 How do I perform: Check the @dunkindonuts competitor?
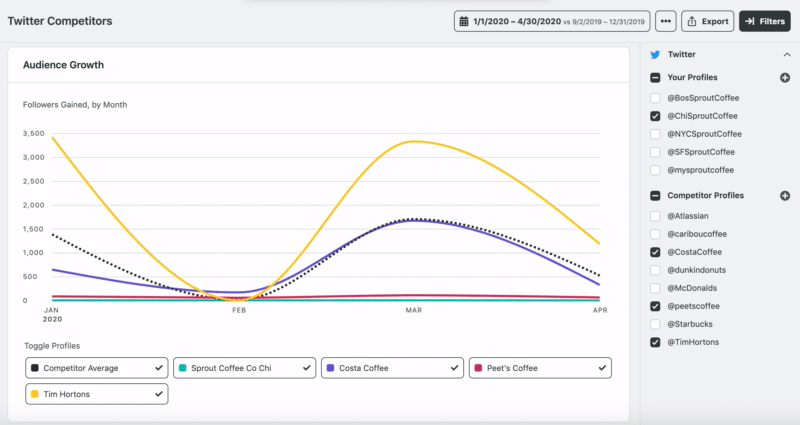[655, 270]
